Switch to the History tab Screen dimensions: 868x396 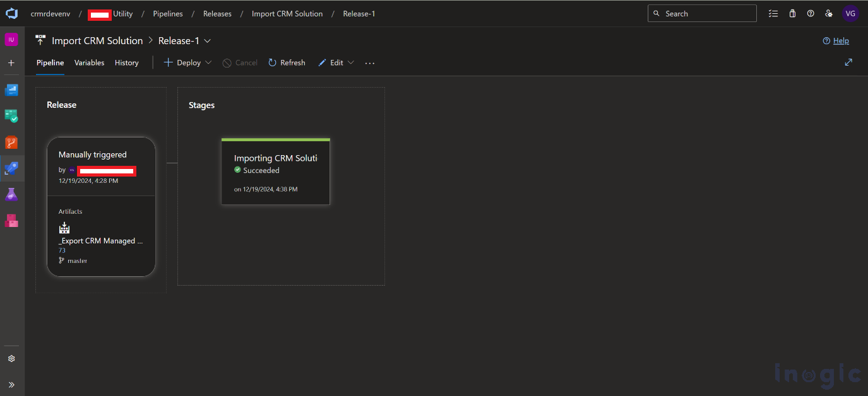126,63
